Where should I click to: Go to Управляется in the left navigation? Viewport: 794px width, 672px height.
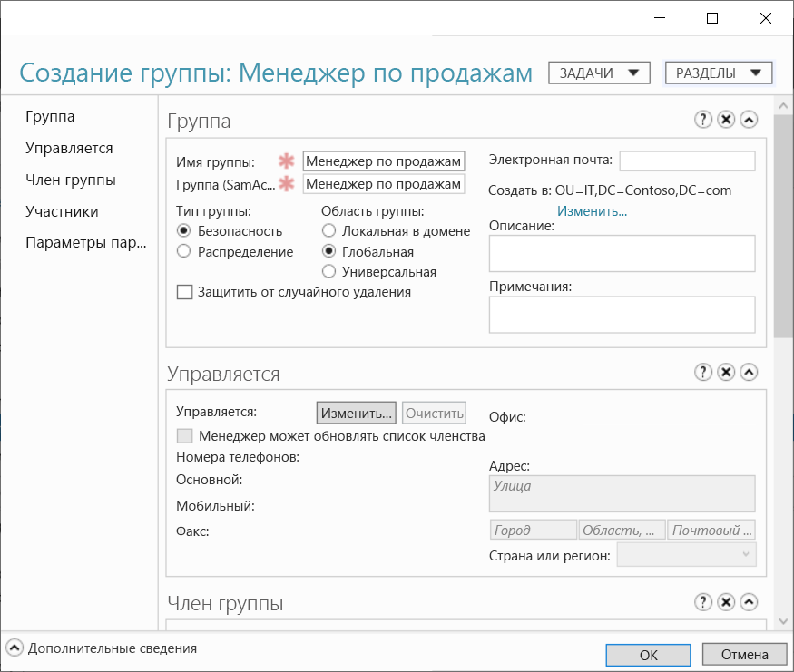[x=69, y=148]
